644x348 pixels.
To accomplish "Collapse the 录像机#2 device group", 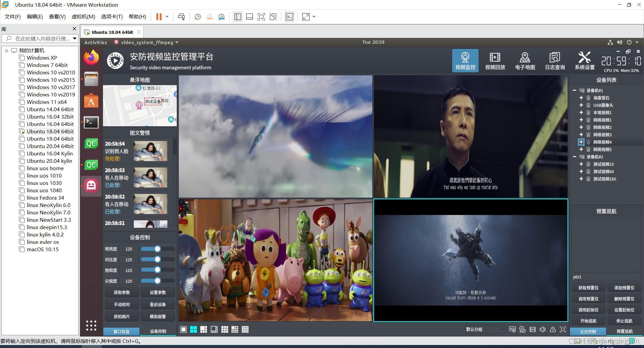I will tap(575, 157).
